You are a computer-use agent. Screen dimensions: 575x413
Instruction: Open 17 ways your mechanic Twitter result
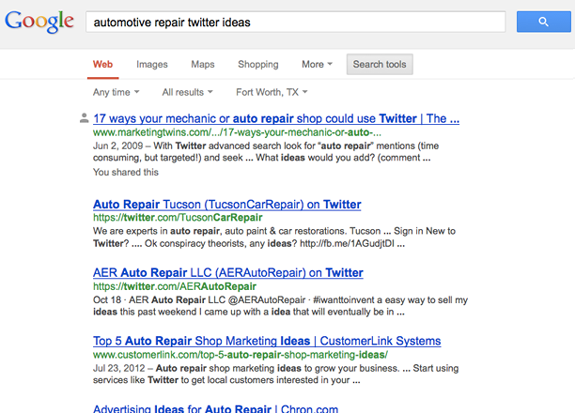pyautogui.click(x=276, y=118)
